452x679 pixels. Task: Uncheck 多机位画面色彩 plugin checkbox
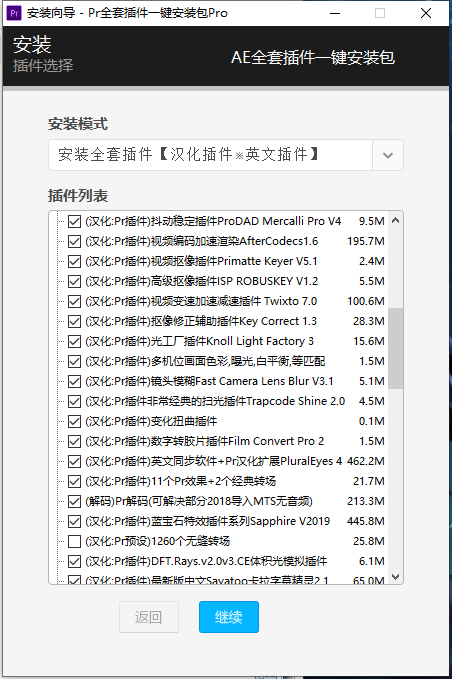coord(74,361)
